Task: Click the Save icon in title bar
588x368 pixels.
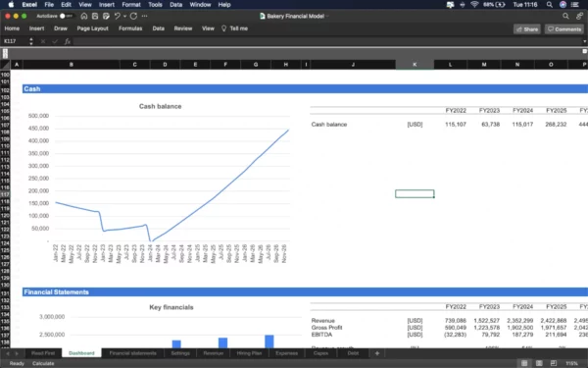Action: point(95,16)
